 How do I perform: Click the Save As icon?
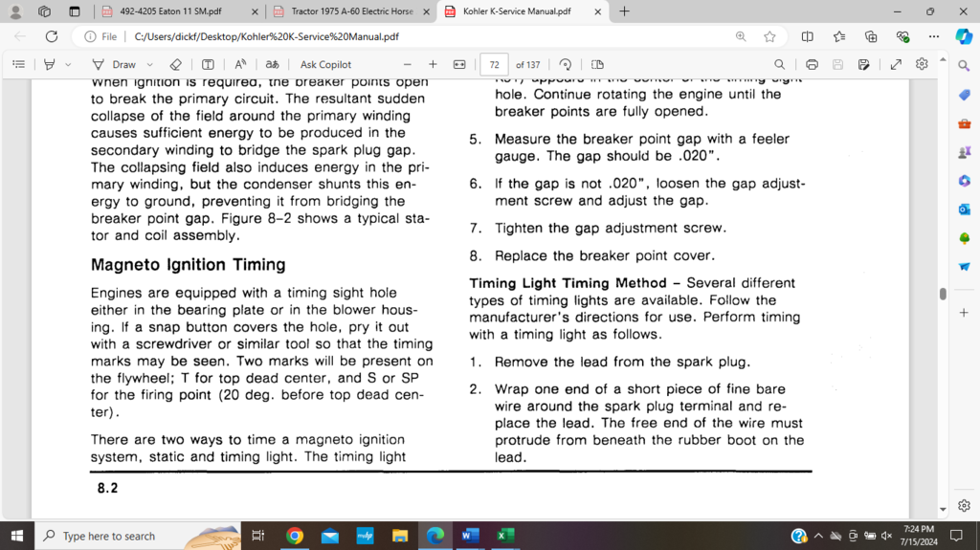864,64
